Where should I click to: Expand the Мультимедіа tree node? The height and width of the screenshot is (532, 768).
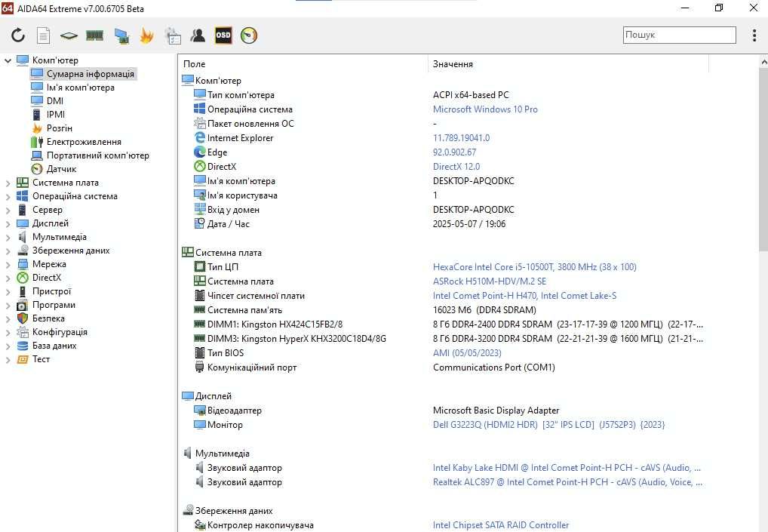[8, 238]
